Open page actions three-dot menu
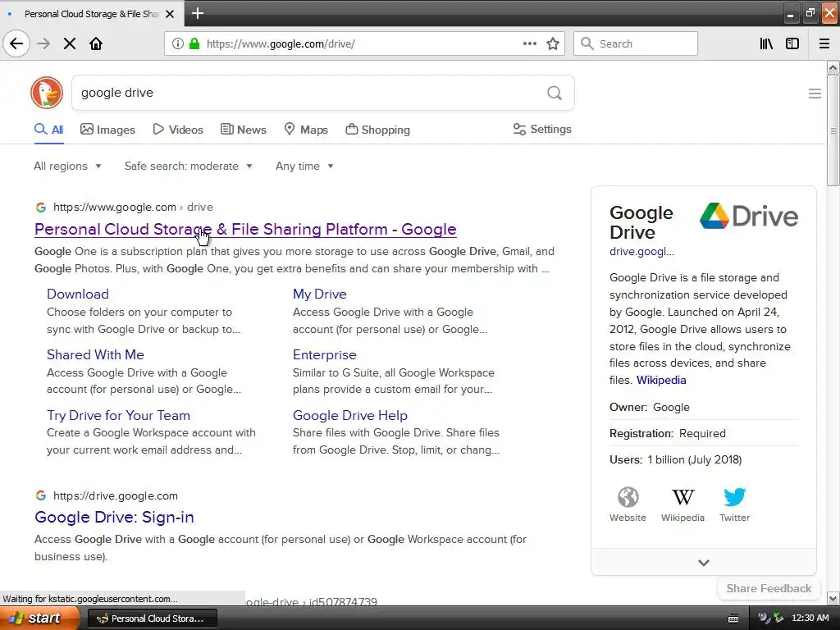Image resolution: width=840 pixels, height=630 pixels. pos(530,44)
